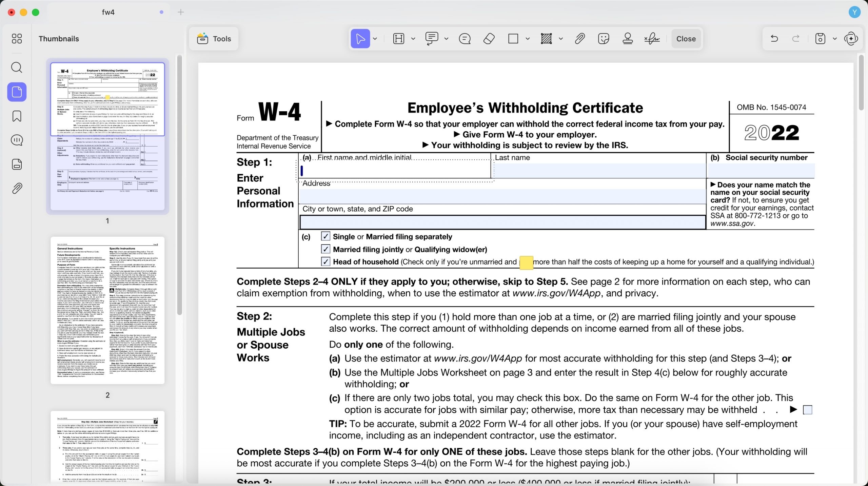Image resolution: width=868 pixels, height=486 pixels.
Task: Click the yellow sticky note on the page
Action: (526, 263)
